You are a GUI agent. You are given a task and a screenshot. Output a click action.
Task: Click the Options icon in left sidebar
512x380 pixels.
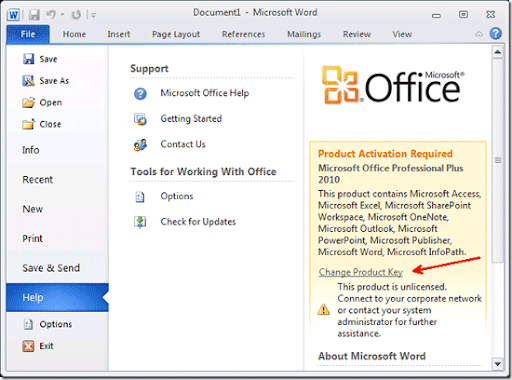click(28, 324)
